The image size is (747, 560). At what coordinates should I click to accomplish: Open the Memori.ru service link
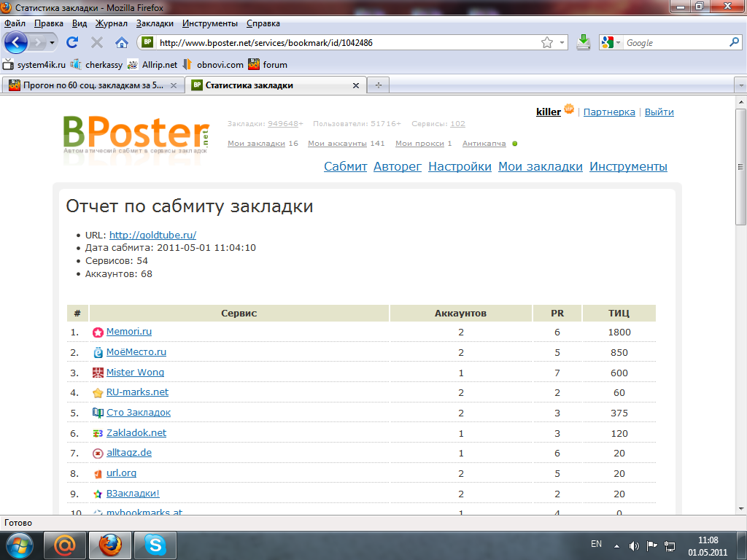point(128,332)
